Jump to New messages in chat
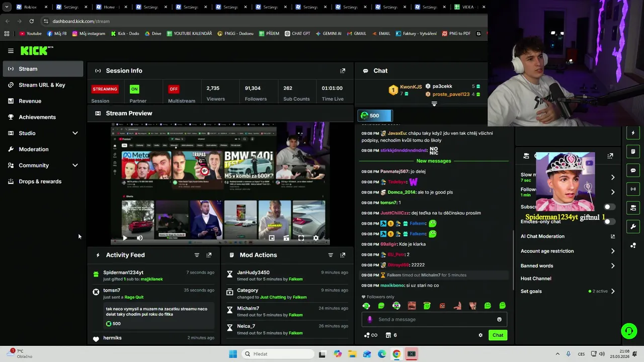 pos(434,161)
